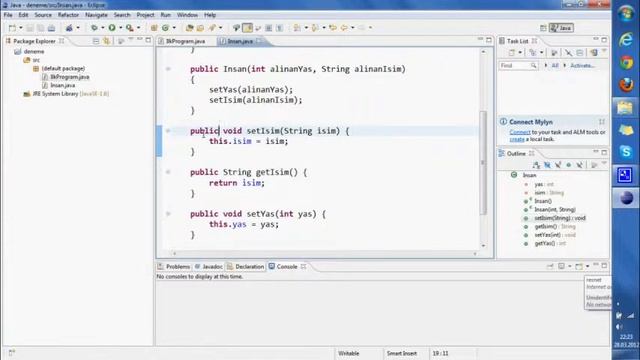Viewport: 640px width, 360px height.
Task: Toggle Sort in the Outline toolbar
Action: pyautogui.click(x=536, y=165)
